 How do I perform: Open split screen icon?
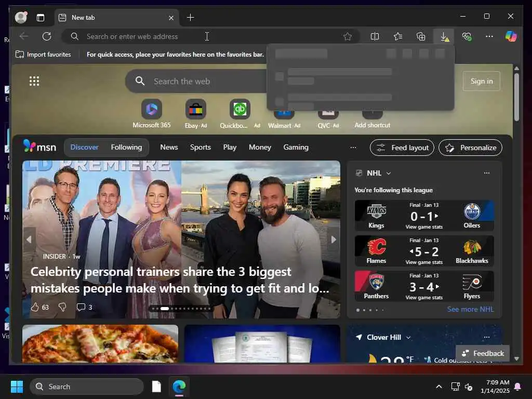click(x=375, y=36)
